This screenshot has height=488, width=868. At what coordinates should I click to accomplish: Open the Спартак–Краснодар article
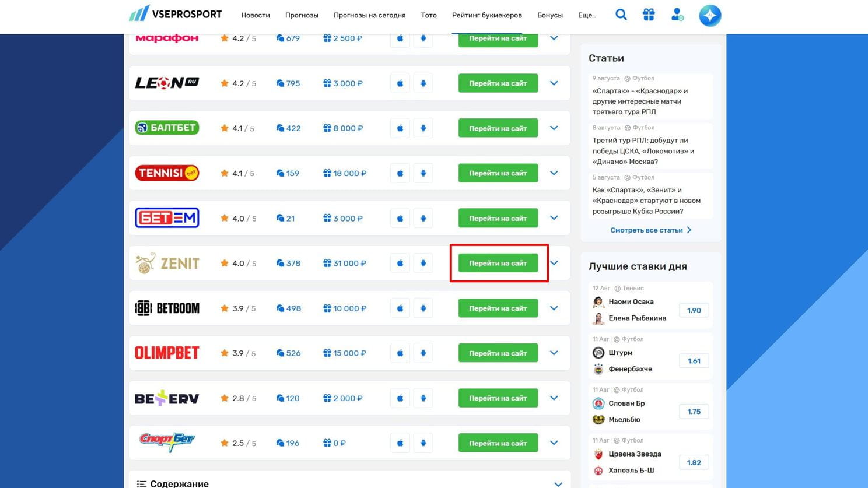[640, 101]
